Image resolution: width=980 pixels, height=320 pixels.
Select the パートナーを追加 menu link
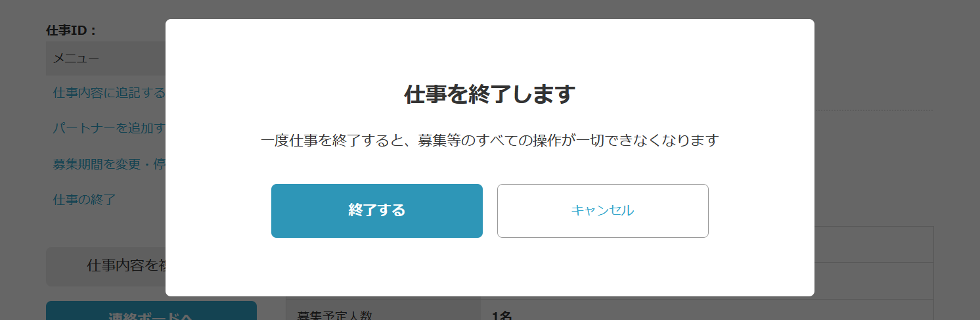tap(109, 128)
